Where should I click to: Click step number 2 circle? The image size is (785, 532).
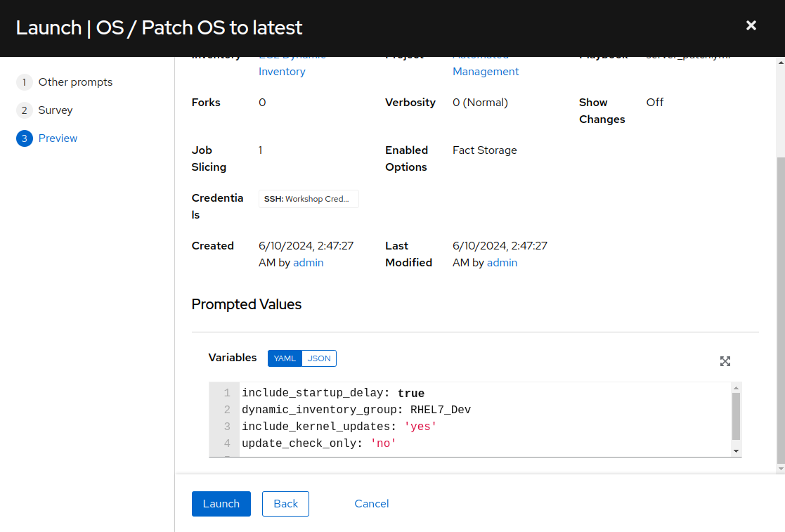(24, 110)
